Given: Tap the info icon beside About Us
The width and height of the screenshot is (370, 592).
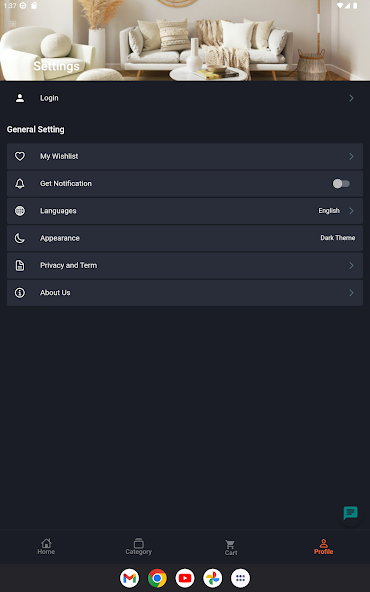Looking at the screenshot, I should [20, 293].
